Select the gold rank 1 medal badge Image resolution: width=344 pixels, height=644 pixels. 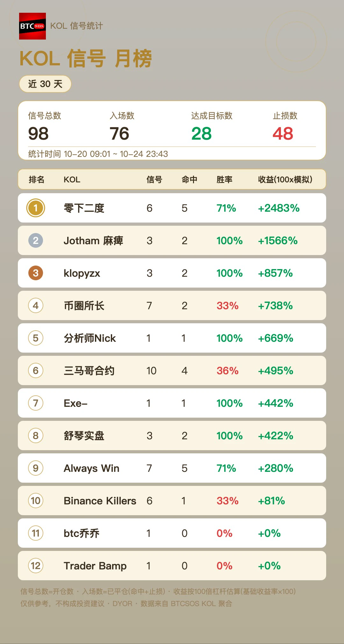tap(36, 208)
